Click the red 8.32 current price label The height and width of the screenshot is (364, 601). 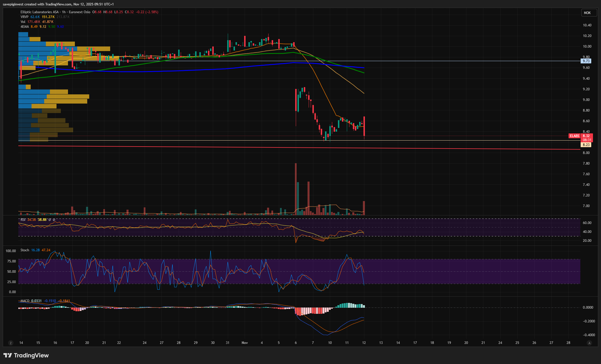pos(586,136)
